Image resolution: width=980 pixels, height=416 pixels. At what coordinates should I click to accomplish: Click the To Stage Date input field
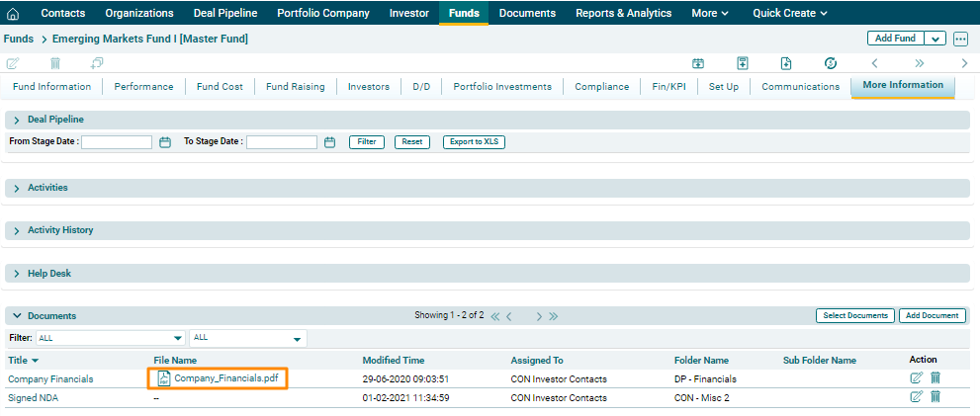click(282, 142)
